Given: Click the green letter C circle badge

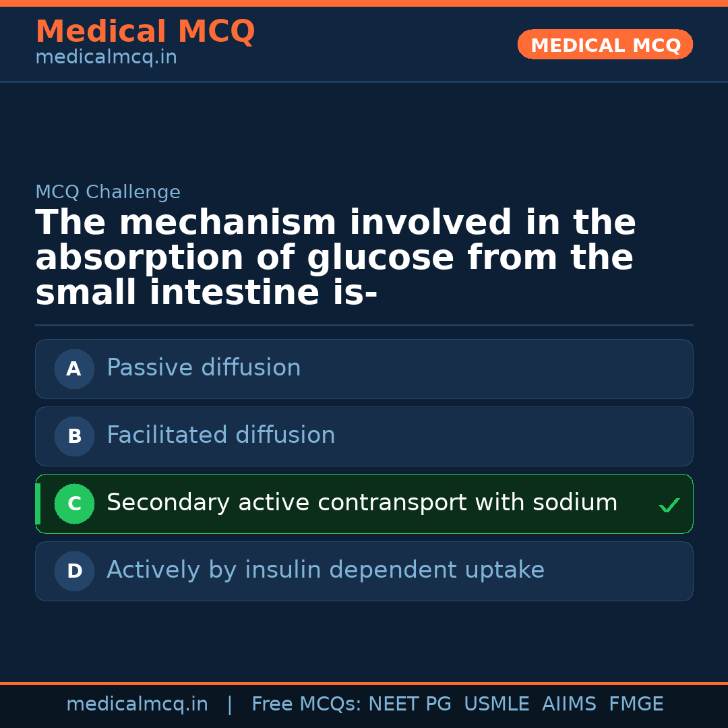Looking at the screenshot, I should coord(74,504).
